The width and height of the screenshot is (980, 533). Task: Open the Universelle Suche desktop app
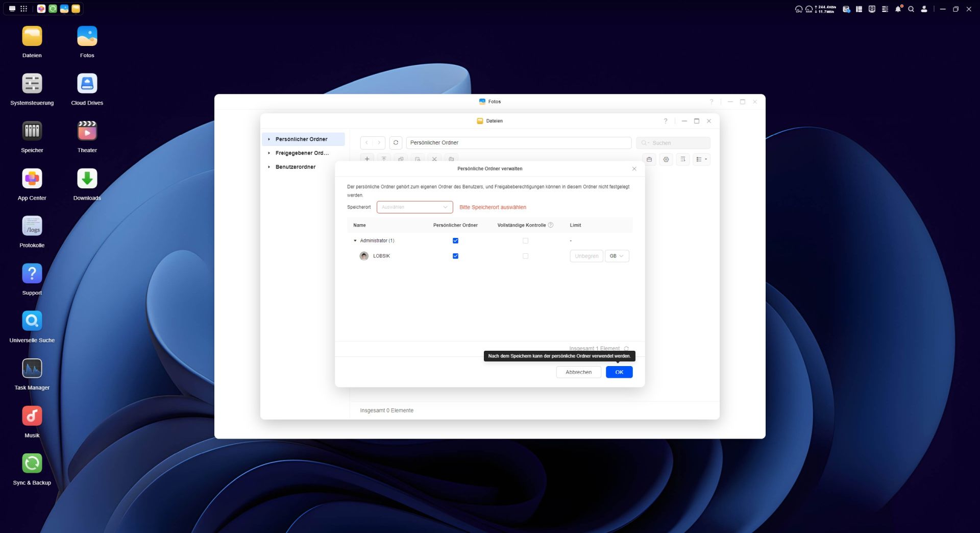coord(32,321)
